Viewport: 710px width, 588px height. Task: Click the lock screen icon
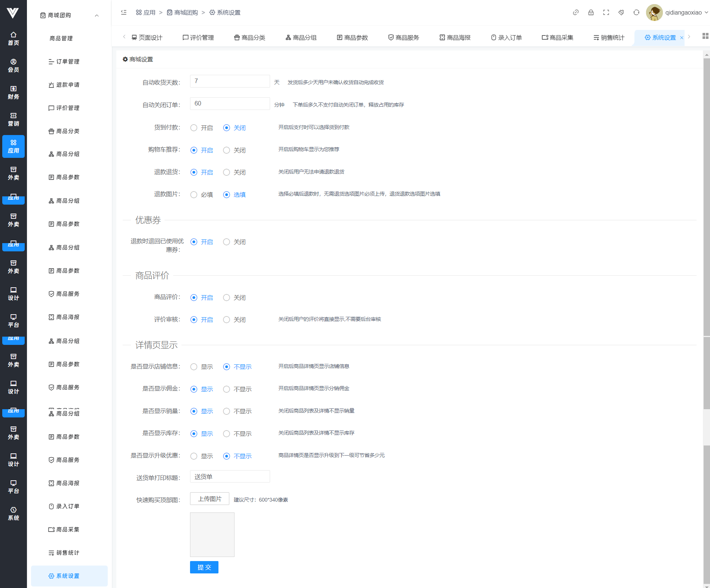[x=591, y=12]
